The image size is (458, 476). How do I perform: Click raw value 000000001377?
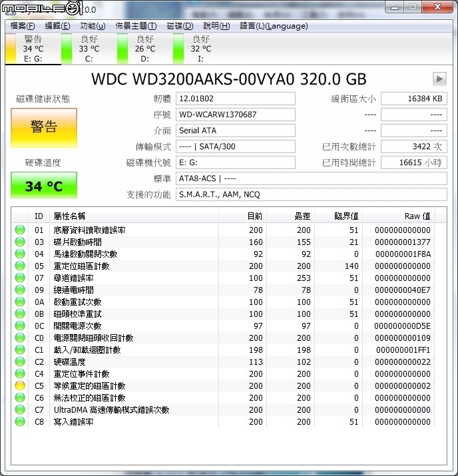coord(403,242)
